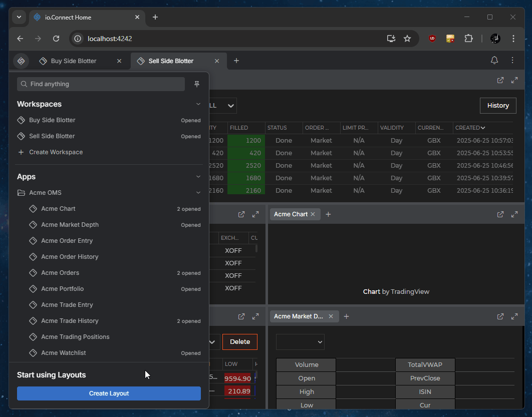The image size is (532, 417).
Task: Open the notifications bell
Action: point(494,61)
